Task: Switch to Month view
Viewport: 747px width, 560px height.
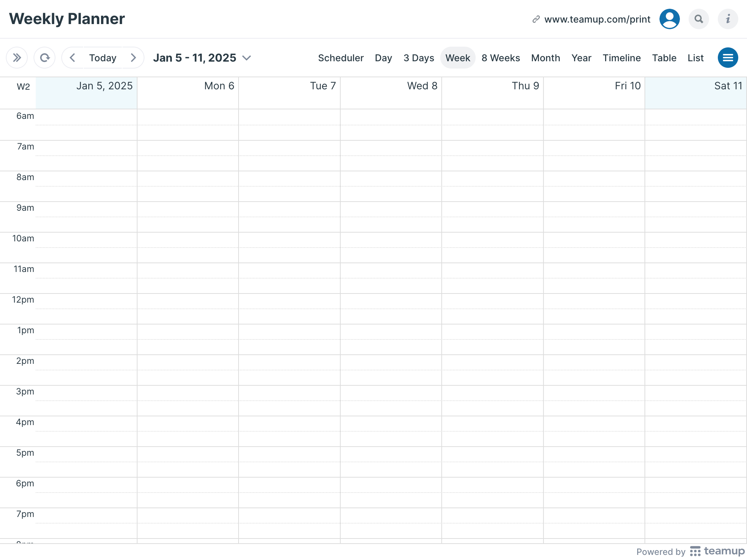Action: click(x=545, y=58)
